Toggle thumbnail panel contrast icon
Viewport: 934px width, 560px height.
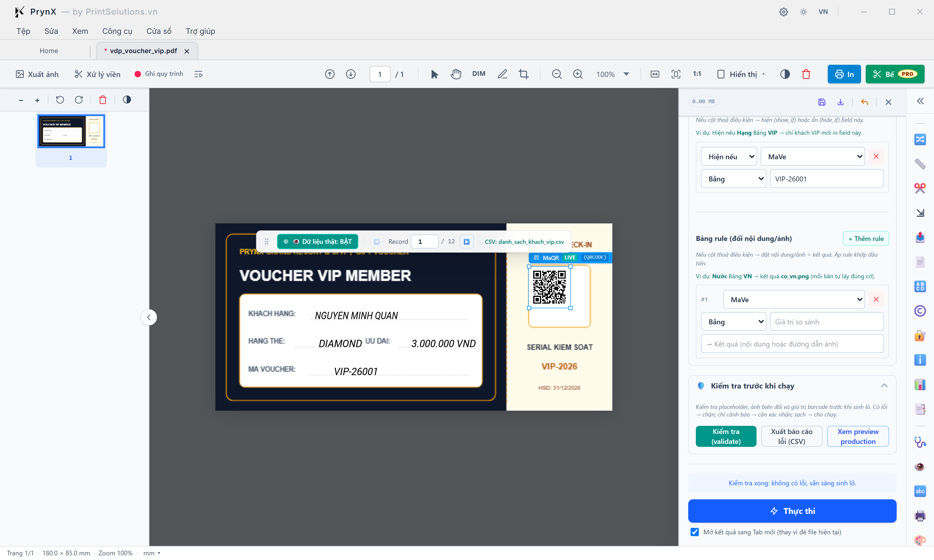127,100
